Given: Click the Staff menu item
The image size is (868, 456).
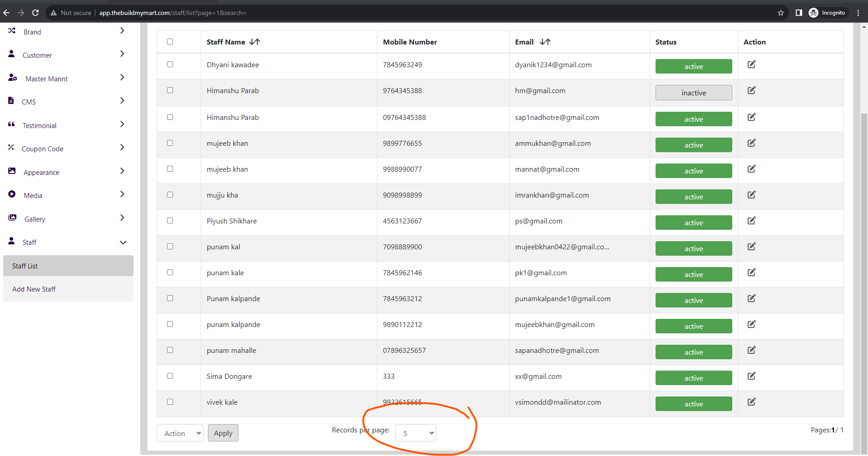Looking at the screenshot, I should click(30, 242).
